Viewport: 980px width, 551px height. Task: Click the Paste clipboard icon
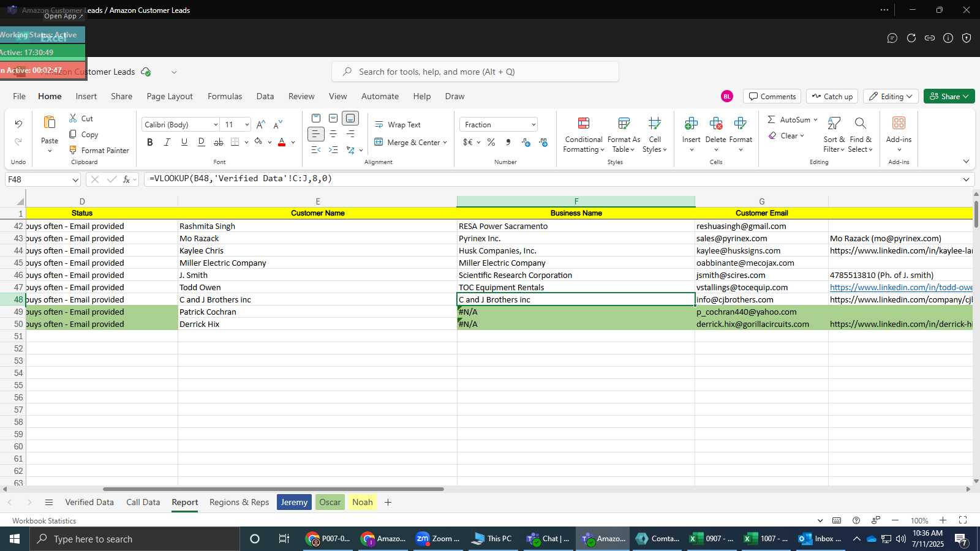coord(50,122)
